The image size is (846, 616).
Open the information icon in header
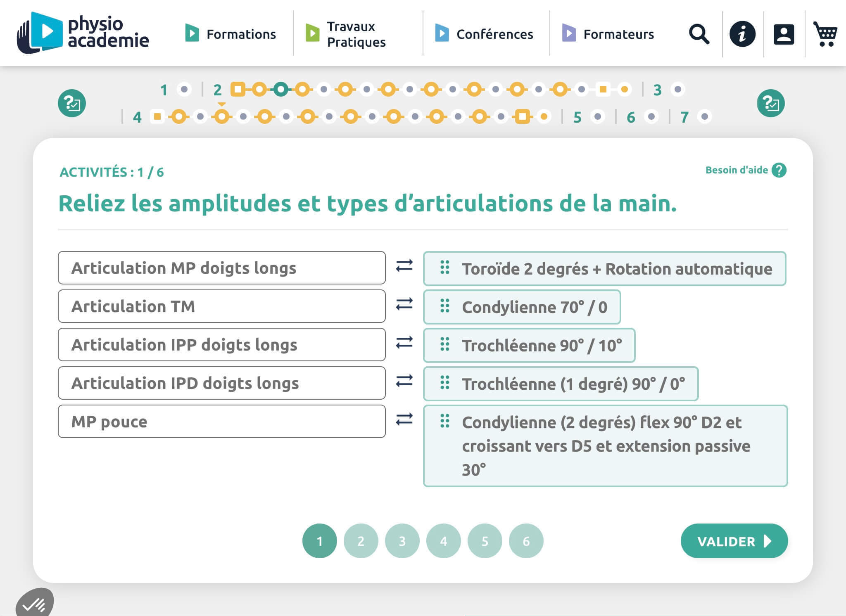[x=742, y=34]
